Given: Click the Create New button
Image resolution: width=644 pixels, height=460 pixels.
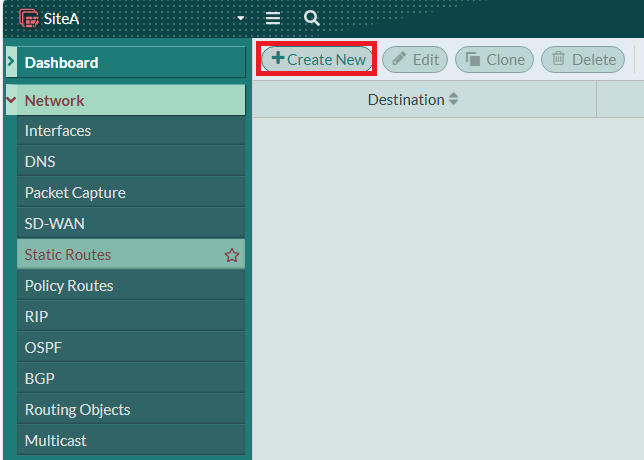Looking at the screenshot, I should [x=317, y=59].
